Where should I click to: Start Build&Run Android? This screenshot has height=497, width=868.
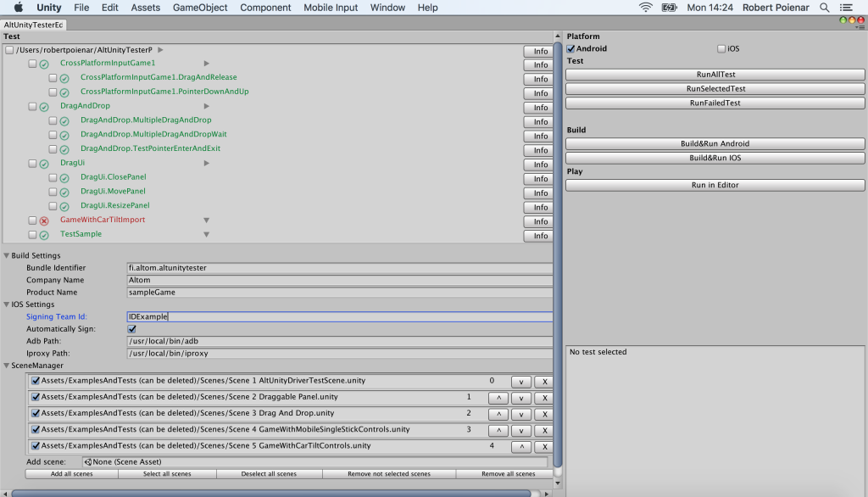point(715,143)
